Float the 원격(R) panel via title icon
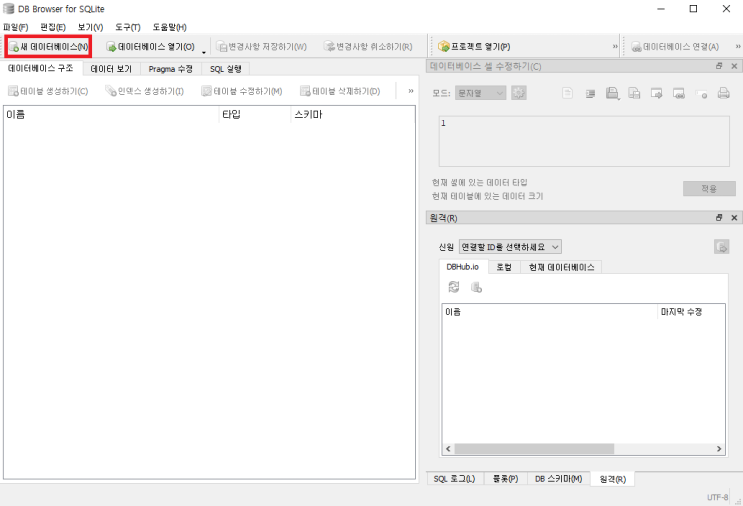 [x=719, y=217]
